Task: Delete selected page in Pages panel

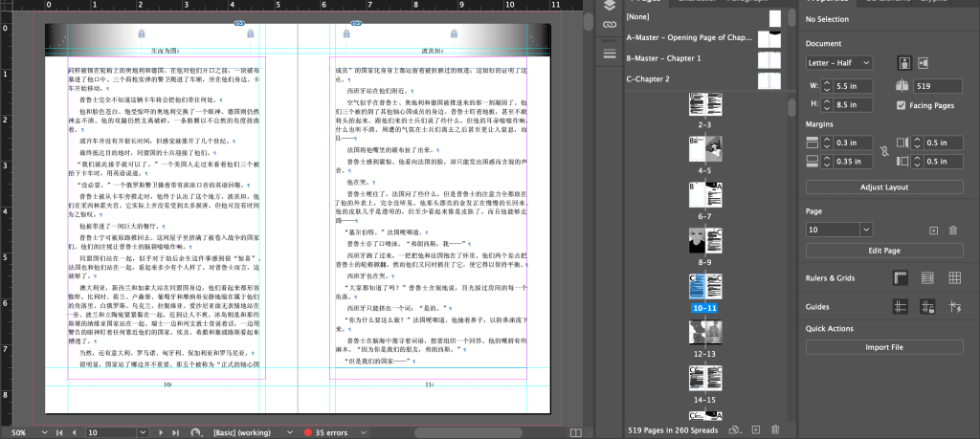Action: [775, 430]
